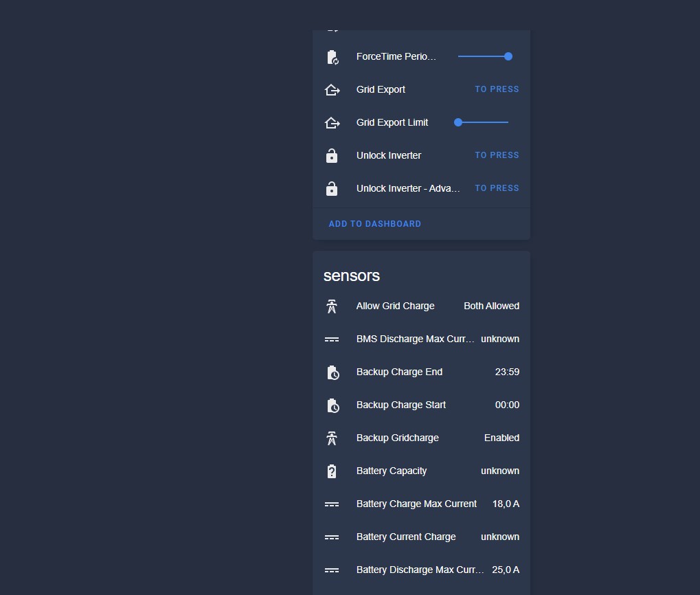Click the BMS Discharge Max Current DC icon

[x=332, y=339]
